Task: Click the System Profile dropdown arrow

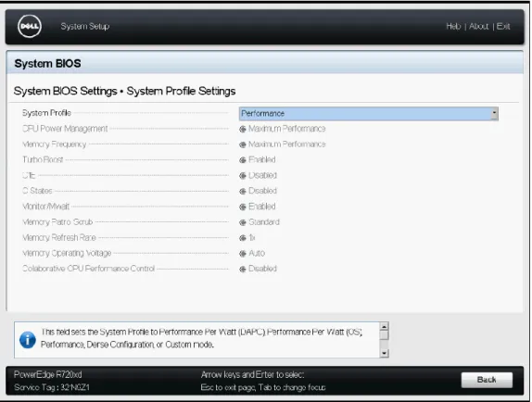Action: tap(494, 114)
